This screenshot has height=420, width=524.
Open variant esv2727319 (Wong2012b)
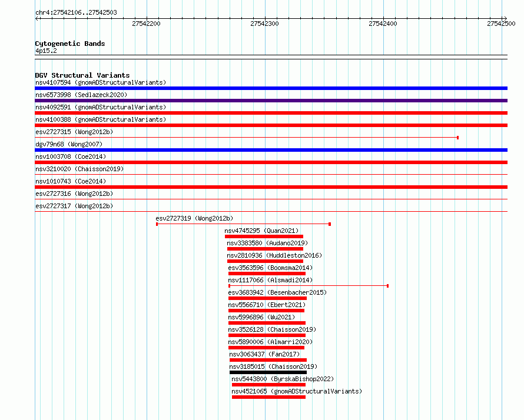tap(194, 218)
